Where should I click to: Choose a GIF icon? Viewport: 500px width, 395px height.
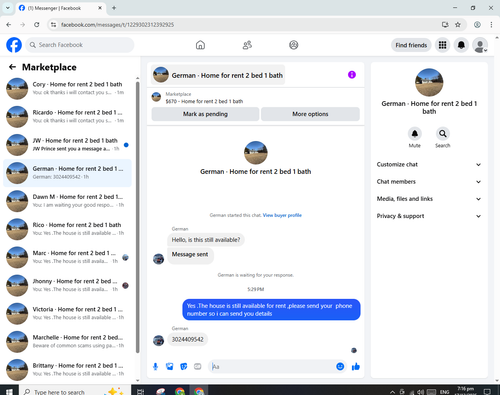(198, 367)
